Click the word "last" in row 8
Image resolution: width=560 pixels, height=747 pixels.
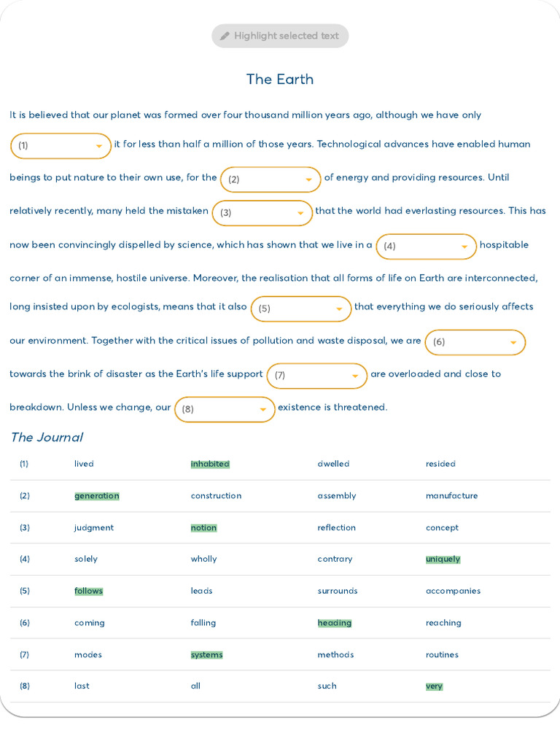82,686
